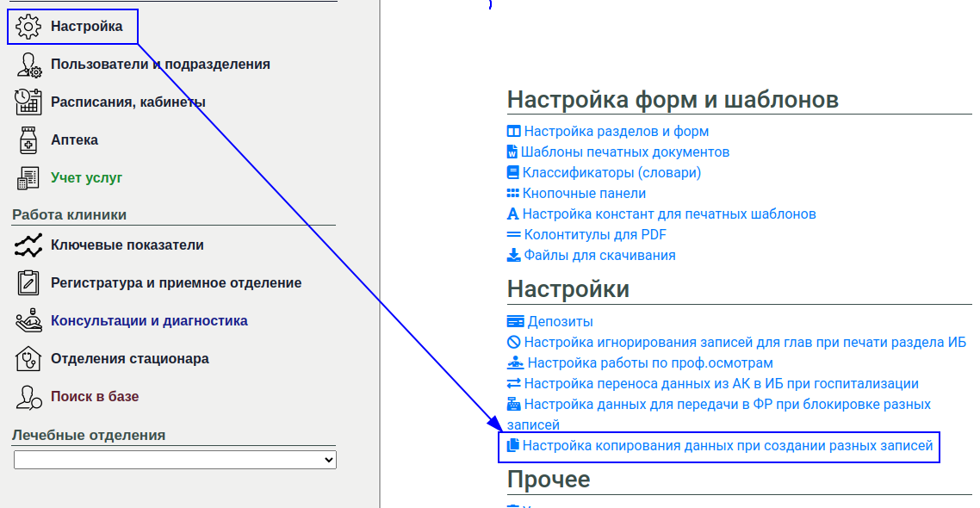Click the calculator icon for Учет услуг
This screenshot has width=980, height=508.
pyautogui.click(x=28, y=178)
